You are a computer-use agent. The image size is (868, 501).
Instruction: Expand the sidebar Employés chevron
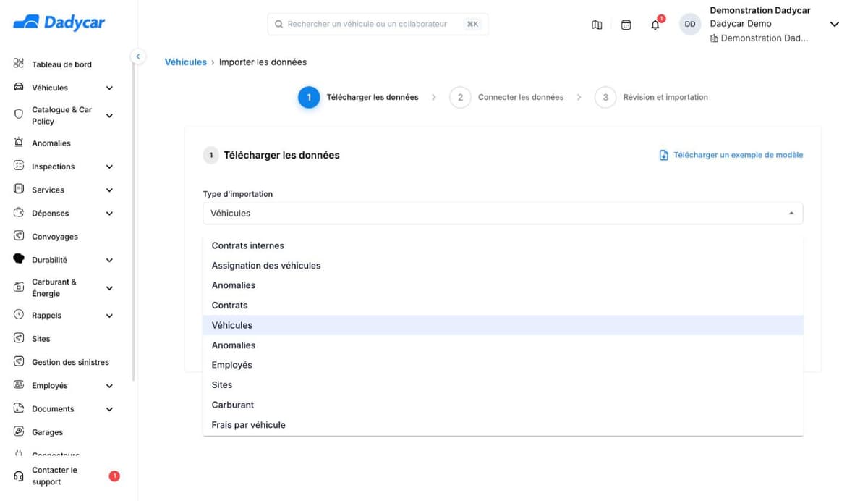coord(109,386)
